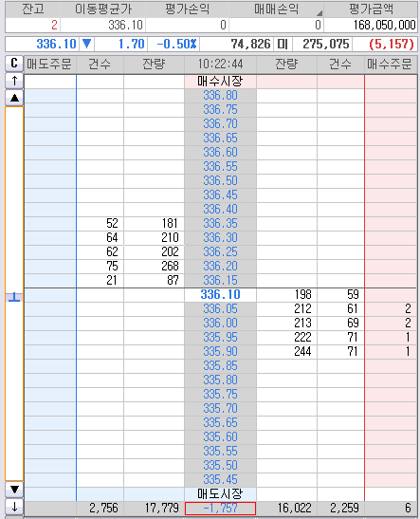
Task: Select bid price 335.95 row
Action: [x=220, y=337]
